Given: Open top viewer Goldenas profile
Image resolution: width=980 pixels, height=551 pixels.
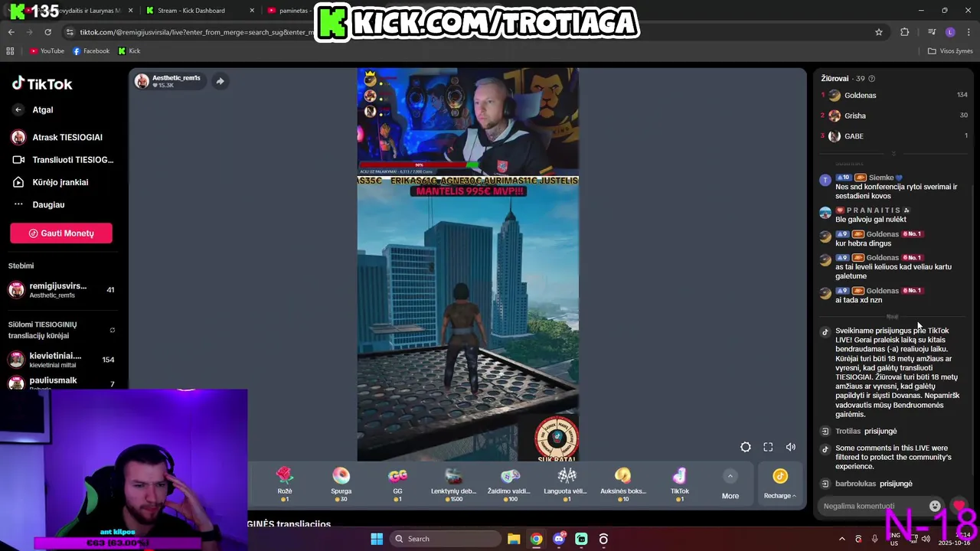Looking at the screenshot, I should (x=893, y=96).
